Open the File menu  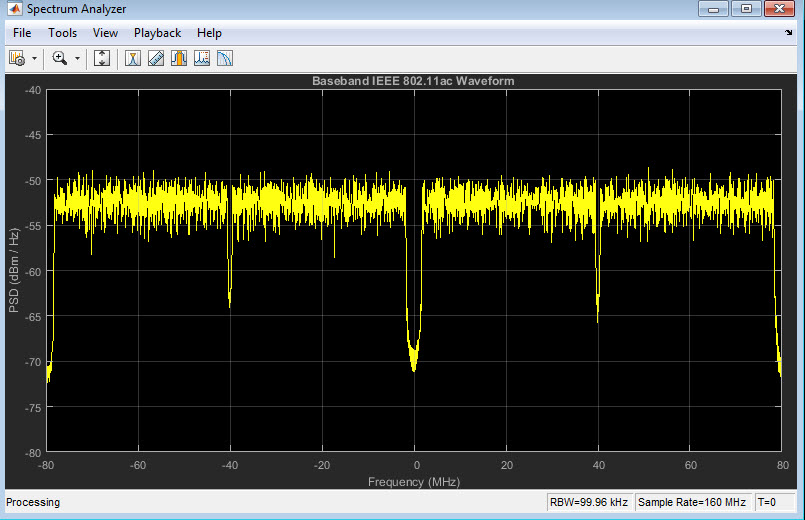22,33
